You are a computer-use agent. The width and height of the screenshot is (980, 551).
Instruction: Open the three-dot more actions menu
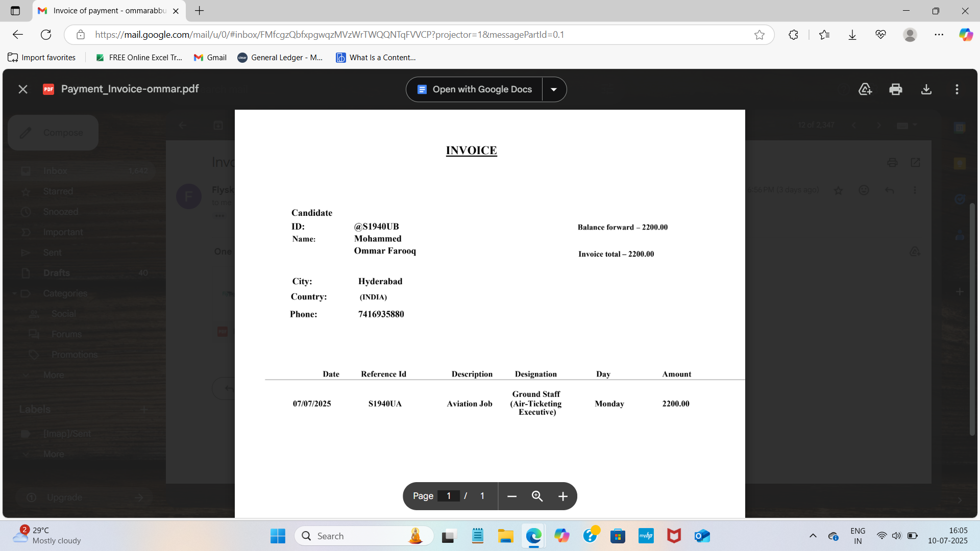click(x=957, y=89)
